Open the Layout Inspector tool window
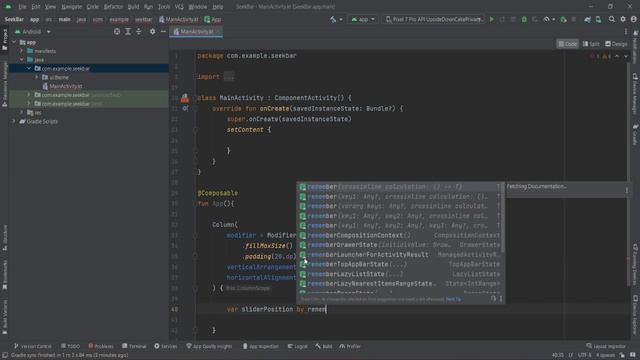Viewport: 640px width, 360px height. click(606, 346)
